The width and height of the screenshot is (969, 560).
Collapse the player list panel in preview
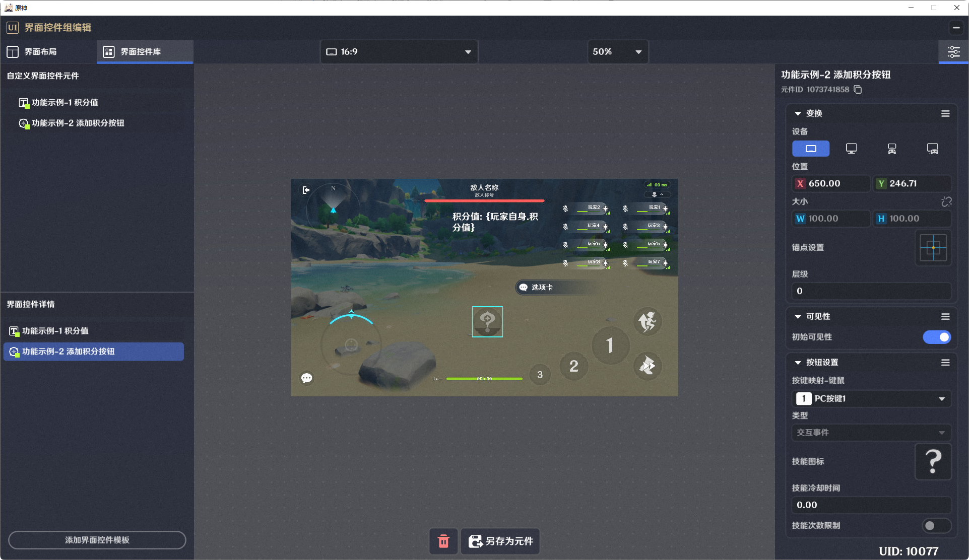657,194
